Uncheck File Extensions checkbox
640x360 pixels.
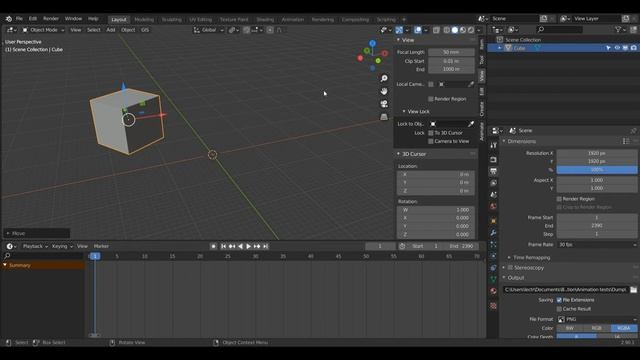point(559,300)
